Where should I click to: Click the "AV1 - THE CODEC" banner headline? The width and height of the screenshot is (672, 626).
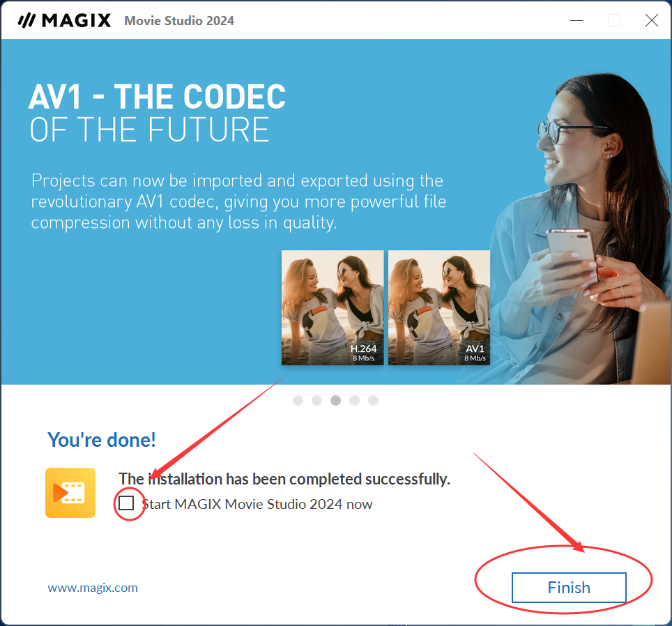point(158,96)
